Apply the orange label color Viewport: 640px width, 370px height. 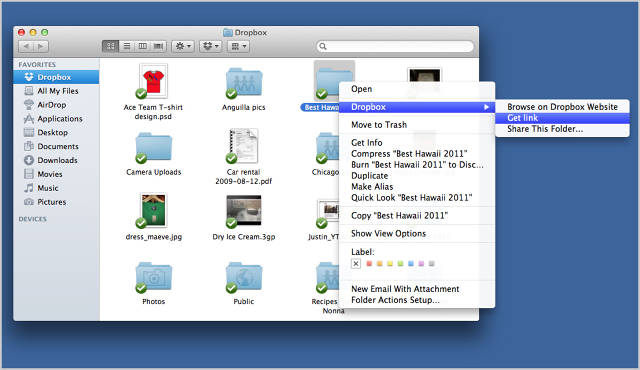point(380,264)
